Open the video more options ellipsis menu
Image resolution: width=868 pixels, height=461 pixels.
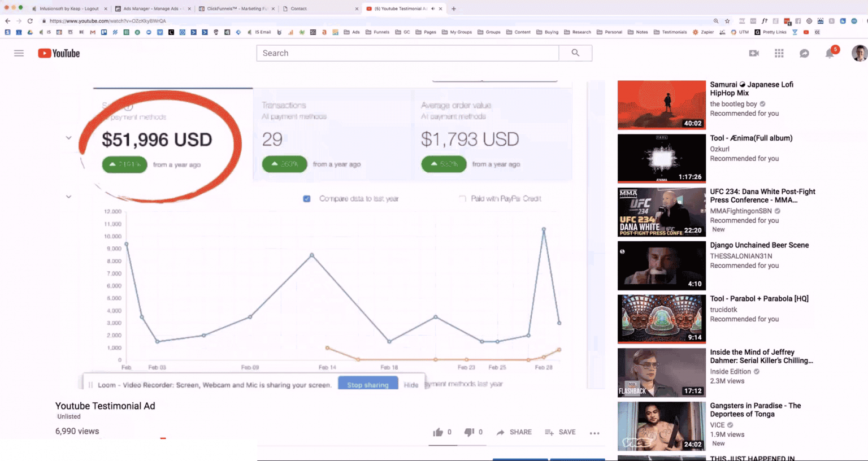coord(594,432)
